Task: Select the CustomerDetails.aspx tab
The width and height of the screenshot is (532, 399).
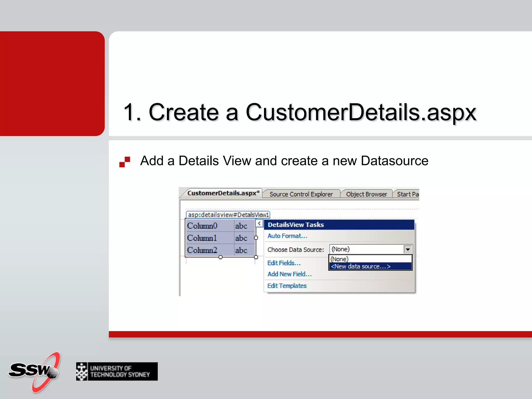Action: pos(223,193)
